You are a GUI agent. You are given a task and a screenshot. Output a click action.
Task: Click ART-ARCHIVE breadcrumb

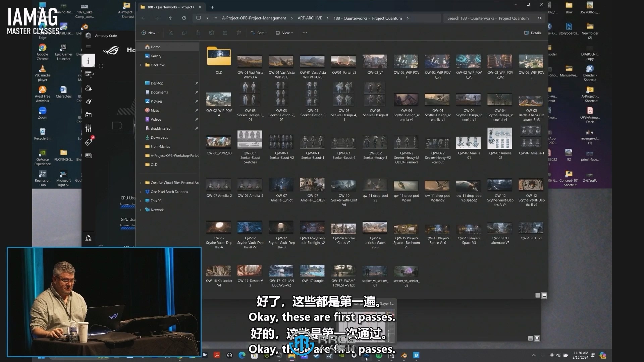click(x=310, y=18)
